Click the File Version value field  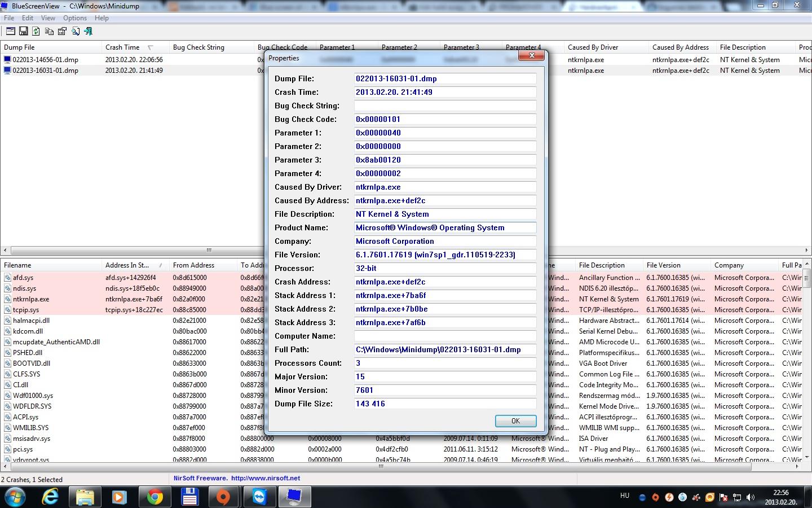pos(445,255)
